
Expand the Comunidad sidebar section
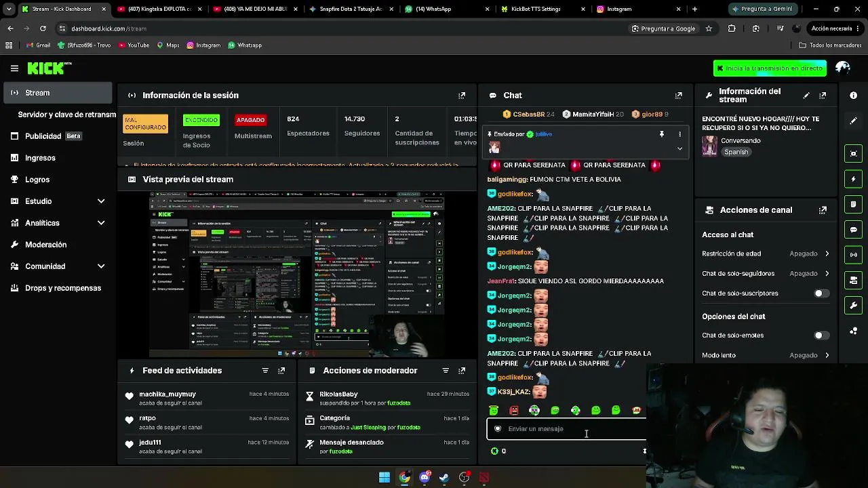click(101, 266)
